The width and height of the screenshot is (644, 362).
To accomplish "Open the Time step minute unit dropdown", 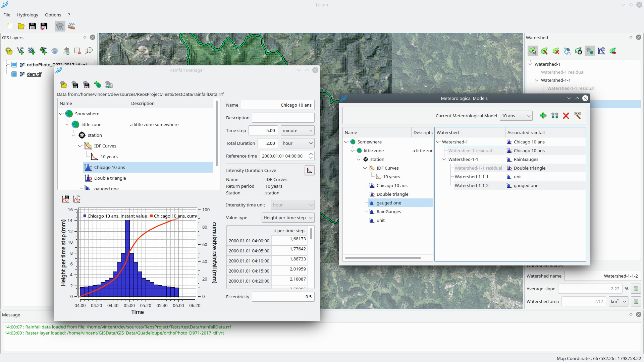I will point(298,130).
